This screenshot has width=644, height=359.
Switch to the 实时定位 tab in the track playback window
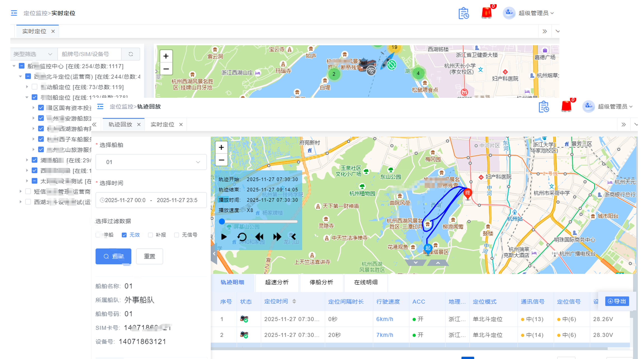coord(163,125)
